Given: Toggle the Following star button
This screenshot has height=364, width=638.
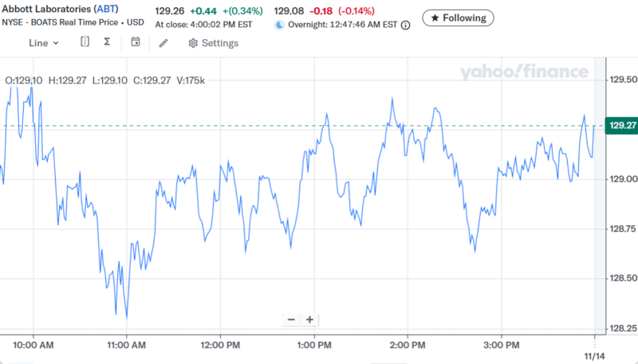Looking at the screenshot, I should coord(458,17).
